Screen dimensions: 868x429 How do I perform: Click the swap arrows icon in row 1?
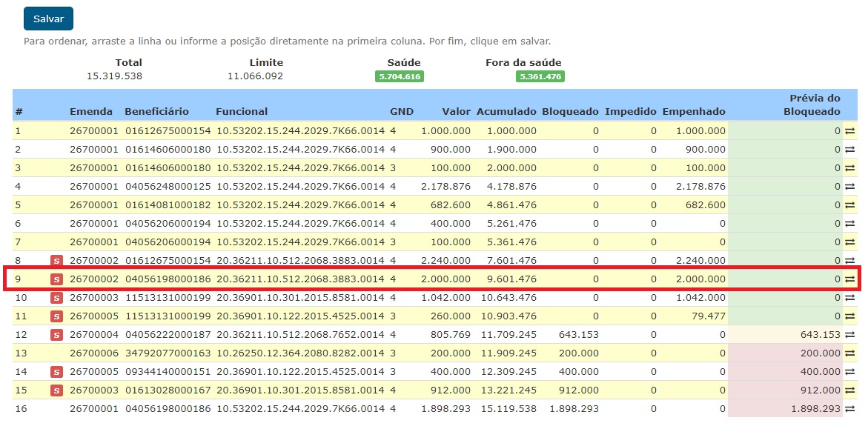[849, 131]
